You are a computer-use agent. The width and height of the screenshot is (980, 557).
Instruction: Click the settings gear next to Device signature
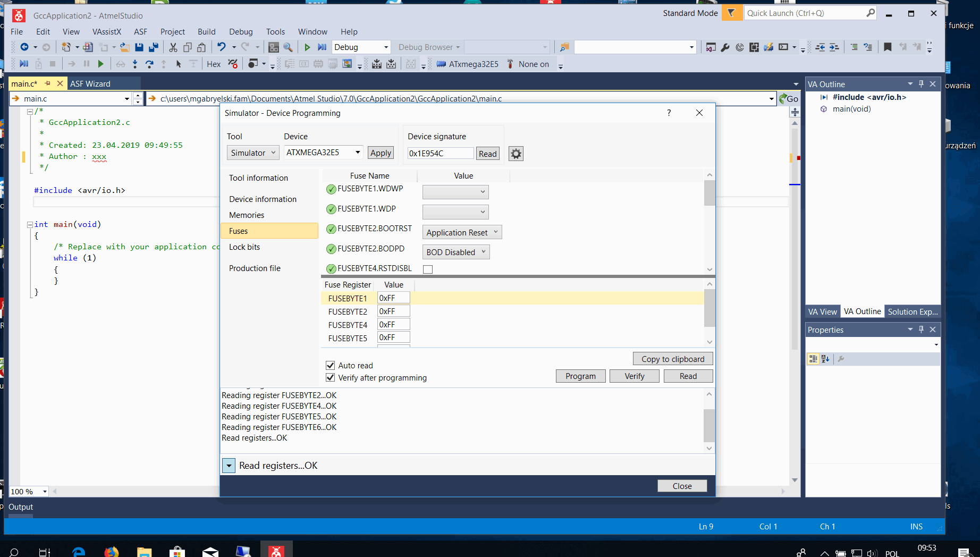516,154
